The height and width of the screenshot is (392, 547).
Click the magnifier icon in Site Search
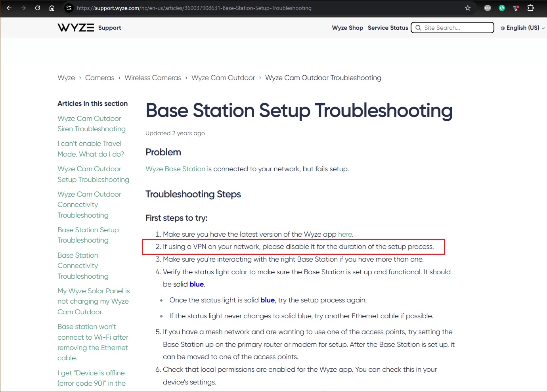coord(418,28)
